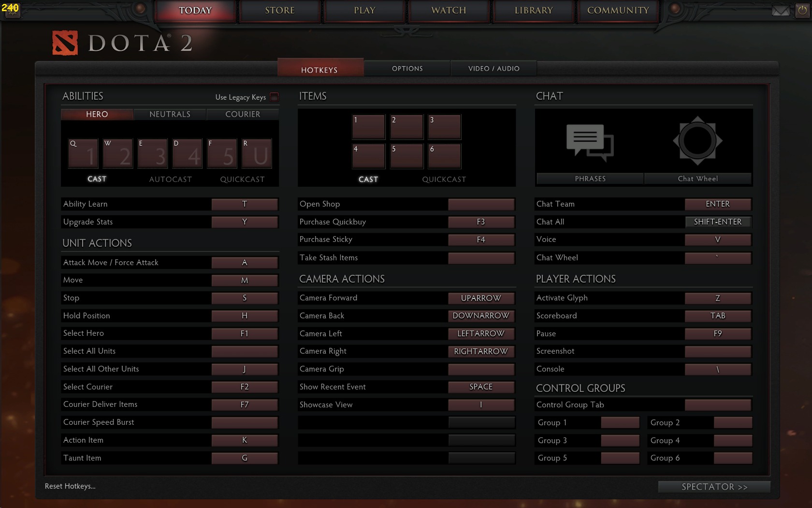The width and height of the screenshot is (812, 508).
Task: Set a key for Take Stash Items
Action: coord(481,258)
